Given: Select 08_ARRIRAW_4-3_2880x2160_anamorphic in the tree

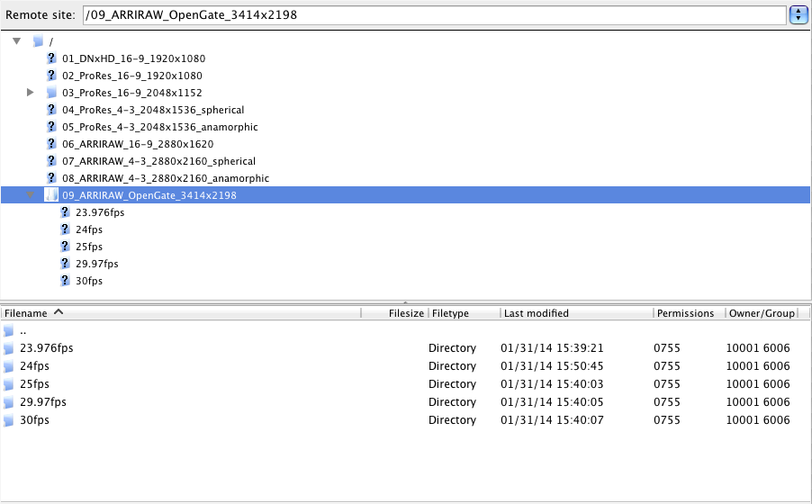Looking at the screenshot, I should [x=166, y=178].
